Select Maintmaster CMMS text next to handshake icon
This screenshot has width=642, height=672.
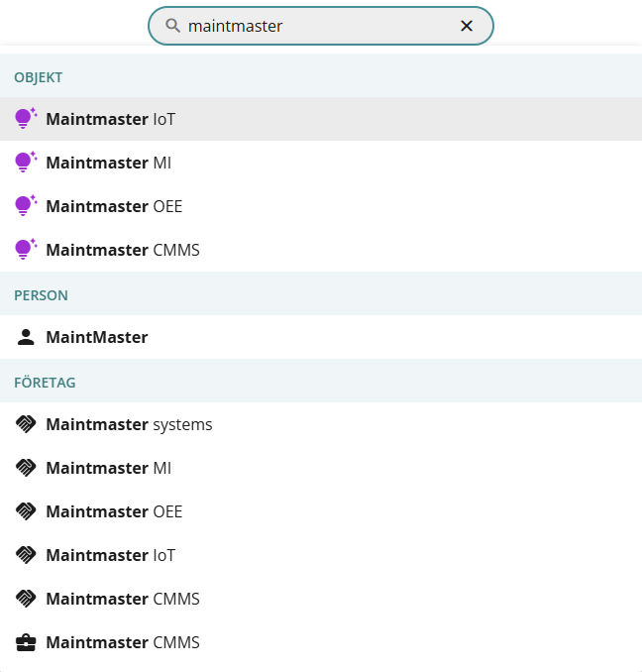(123, 599)
